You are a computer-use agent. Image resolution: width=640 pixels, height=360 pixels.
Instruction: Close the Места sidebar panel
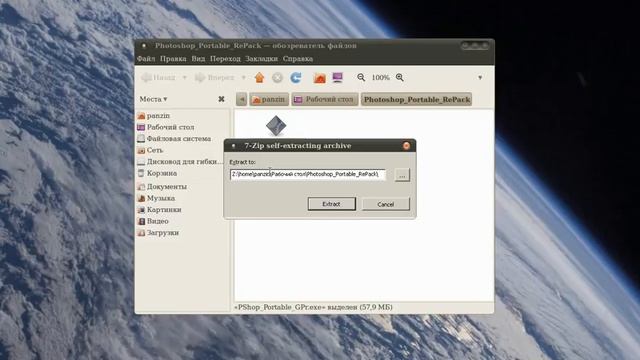[221, 99]
